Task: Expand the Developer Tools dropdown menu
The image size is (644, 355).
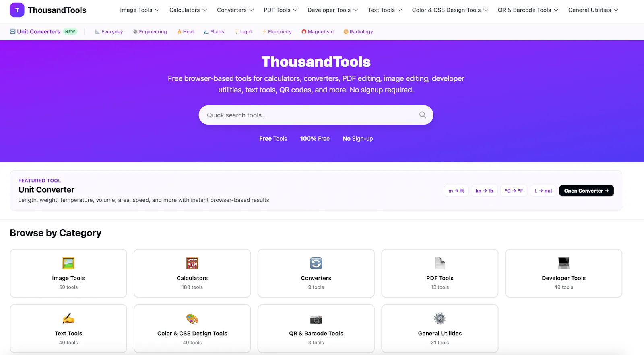Action: tap(332, 10)
